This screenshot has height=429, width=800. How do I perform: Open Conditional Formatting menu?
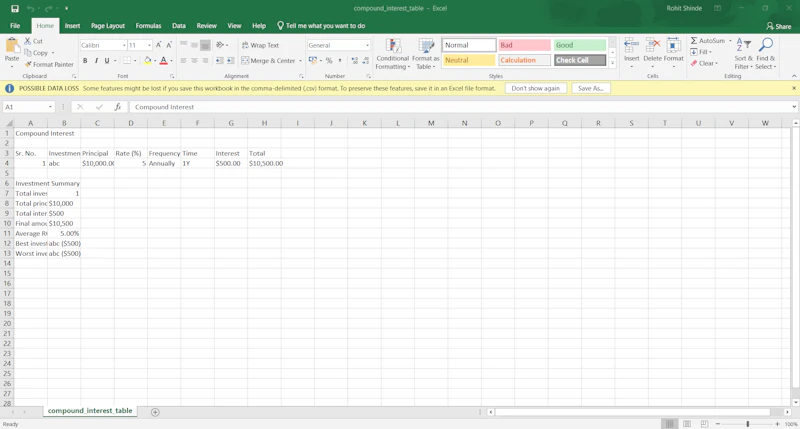392,54
